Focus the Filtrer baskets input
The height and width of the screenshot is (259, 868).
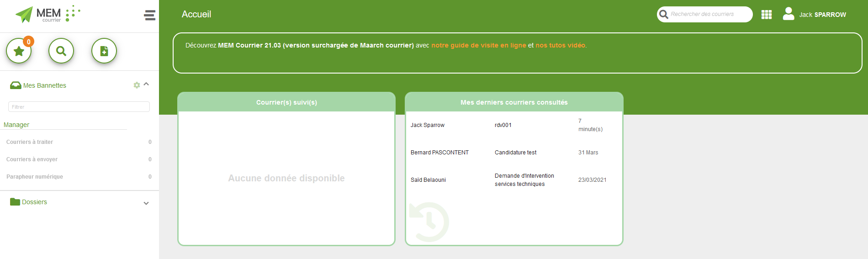(79, 107)
